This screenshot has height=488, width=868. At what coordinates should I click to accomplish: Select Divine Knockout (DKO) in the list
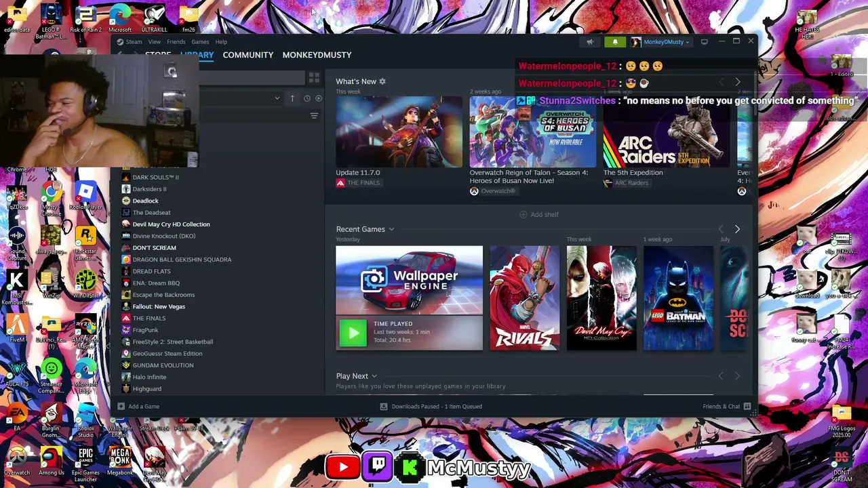[164, 237]
